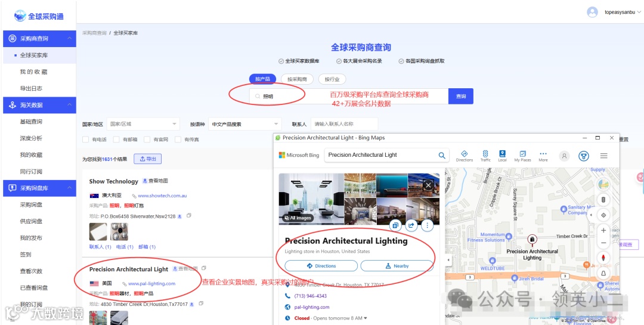Tilt the map with the perspective icon
Viewport: 644px width, 325px height.
tap(603, 273)
